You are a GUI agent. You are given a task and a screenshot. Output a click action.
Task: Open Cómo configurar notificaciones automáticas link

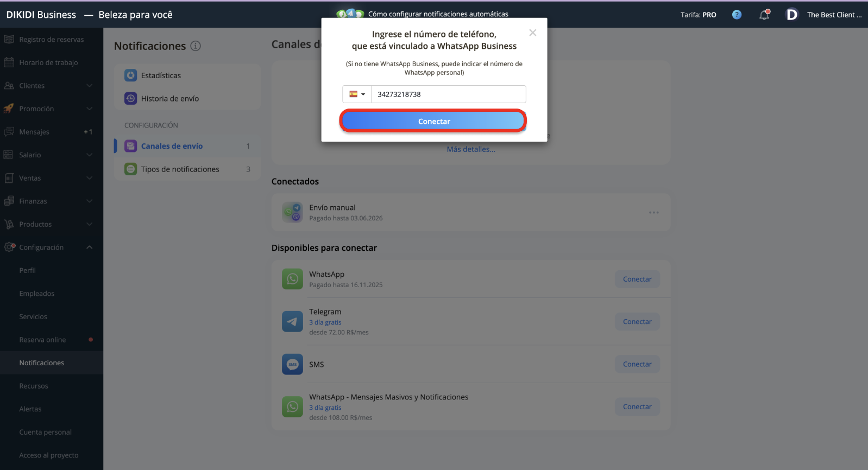(x=438, y=14)
